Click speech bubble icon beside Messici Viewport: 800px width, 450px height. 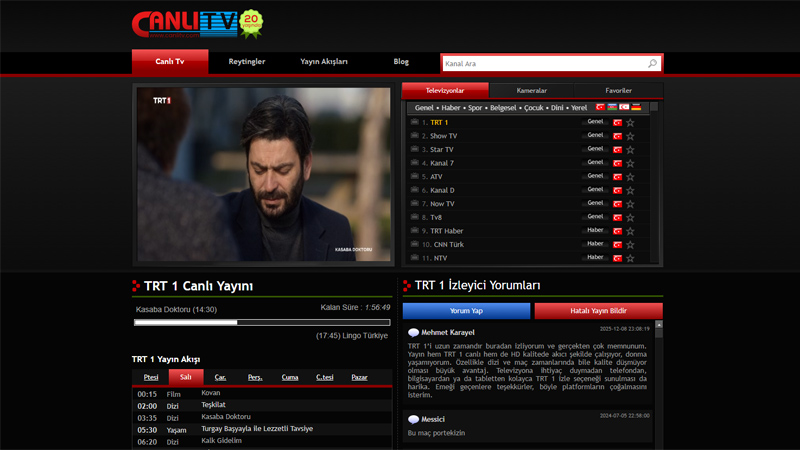(413, 419)
